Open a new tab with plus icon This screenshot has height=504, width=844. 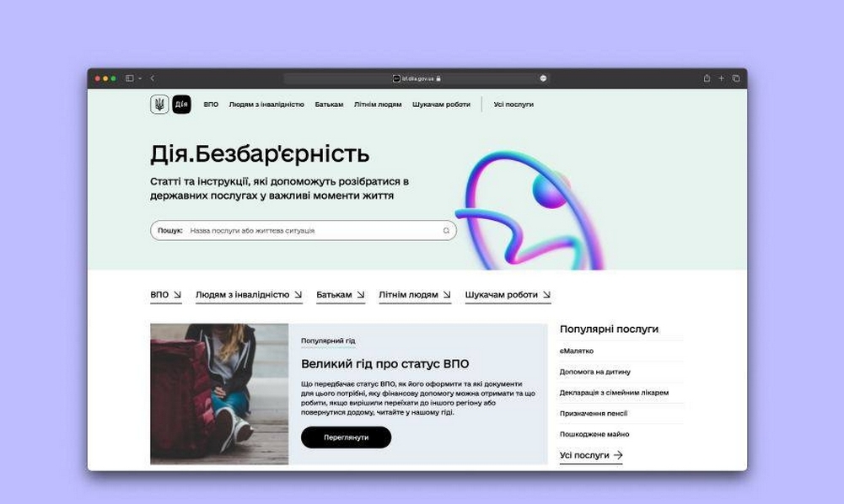721,78
